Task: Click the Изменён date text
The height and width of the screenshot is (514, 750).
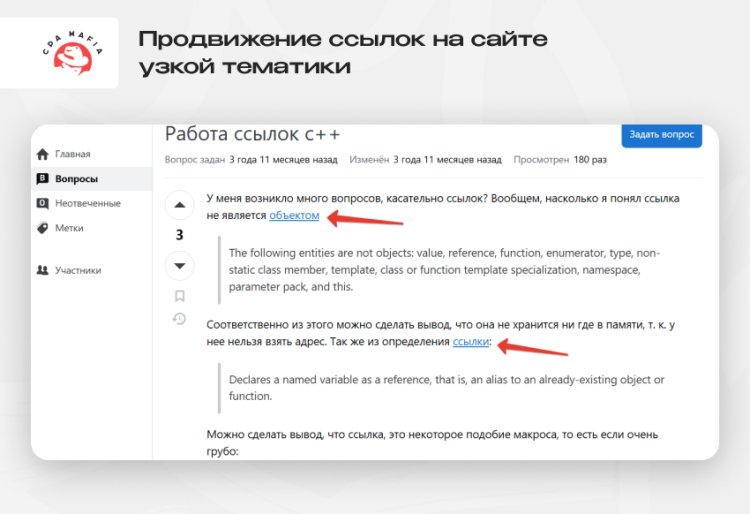Action: (425, 160)
